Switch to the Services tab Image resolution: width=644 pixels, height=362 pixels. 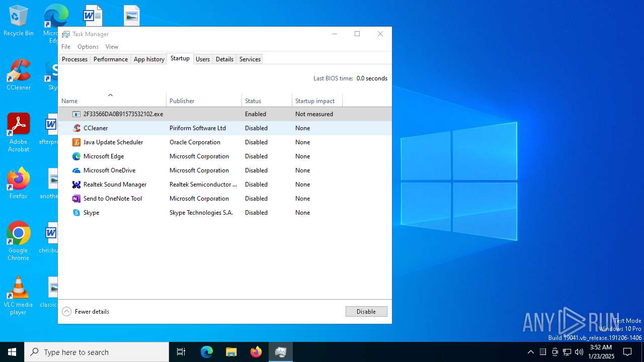[x=250, y=59]
